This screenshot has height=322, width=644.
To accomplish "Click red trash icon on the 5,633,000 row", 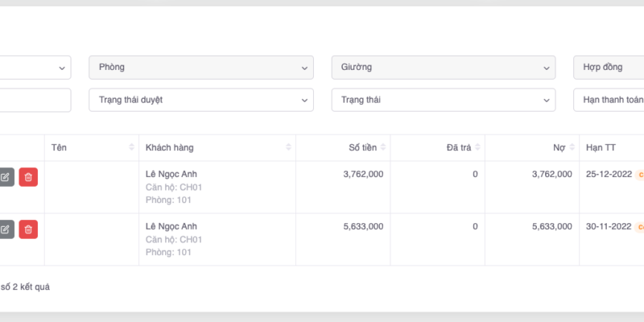I will (x=28, y=229).
